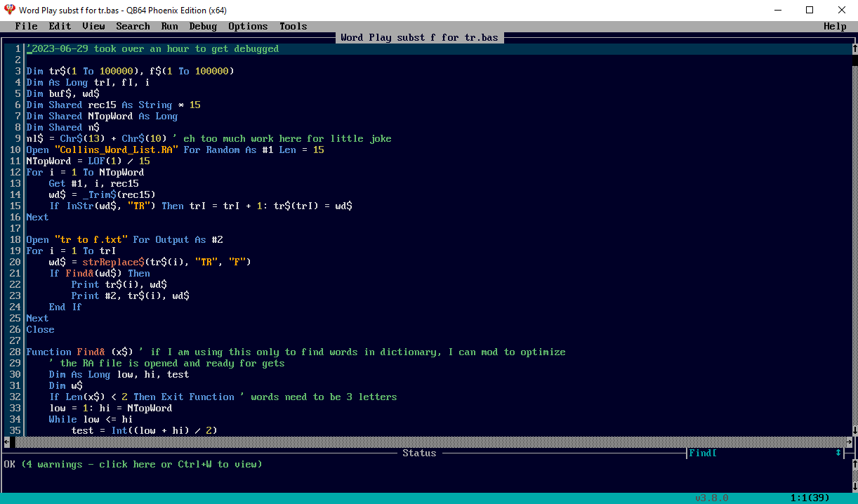Screen dimensions: 858x504
Task: Open the Run menu
Action: (x=169, y=27)
